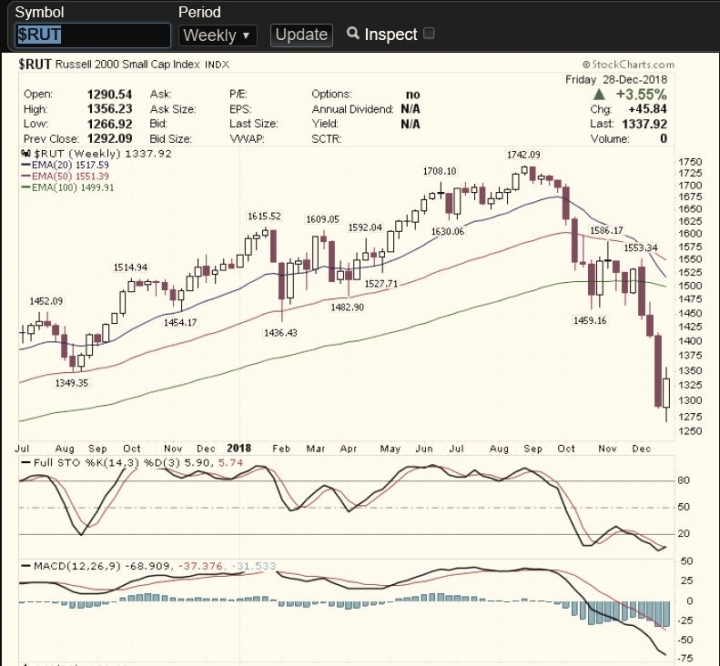The width and height of the screenshot is (720, 666).
Task: Click the High value 1356.23
Action: click(109, 109)
